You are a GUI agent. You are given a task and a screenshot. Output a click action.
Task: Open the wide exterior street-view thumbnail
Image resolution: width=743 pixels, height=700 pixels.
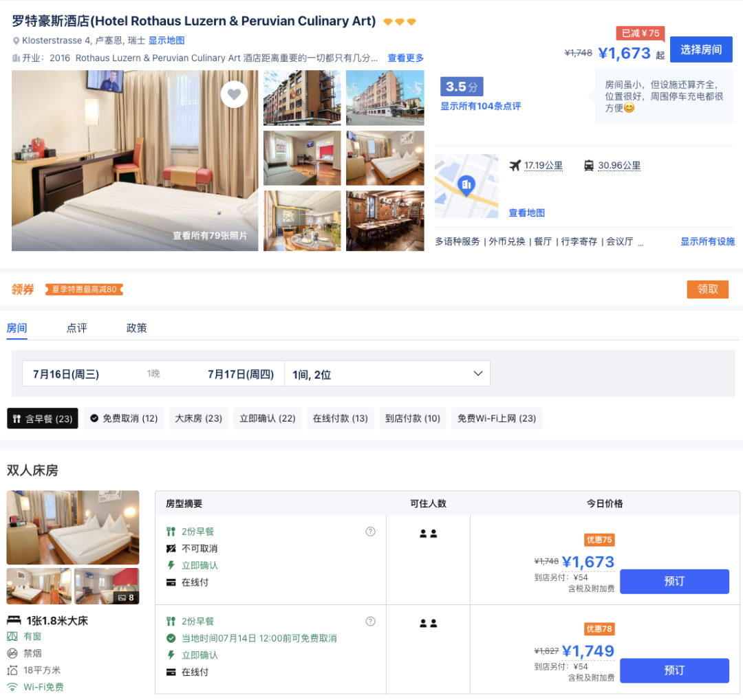click(x=385, y=98)
